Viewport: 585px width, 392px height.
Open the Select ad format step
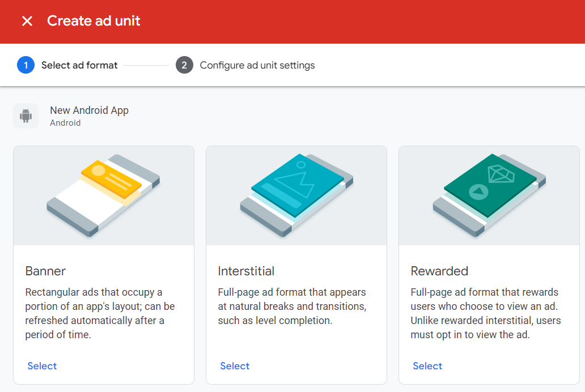coord(79,65)
